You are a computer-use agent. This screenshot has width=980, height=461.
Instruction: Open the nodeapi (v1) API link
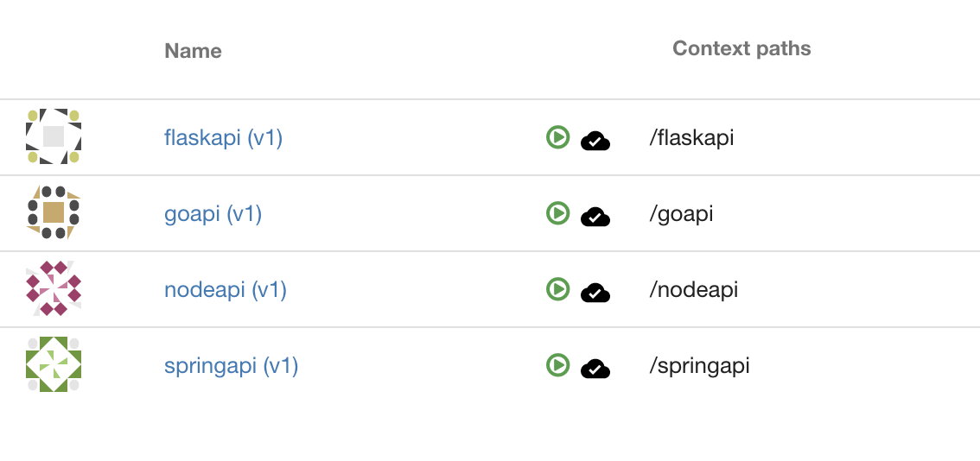point(225,290)
